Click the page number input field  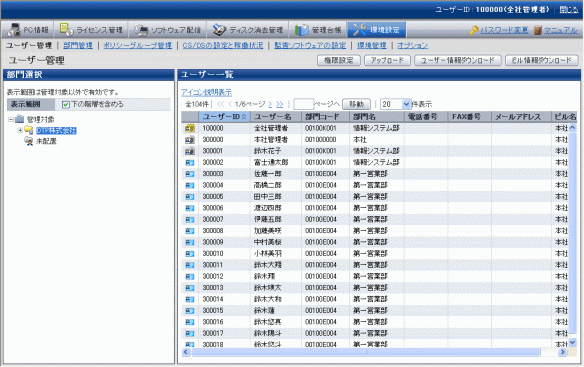click(304, 104)
